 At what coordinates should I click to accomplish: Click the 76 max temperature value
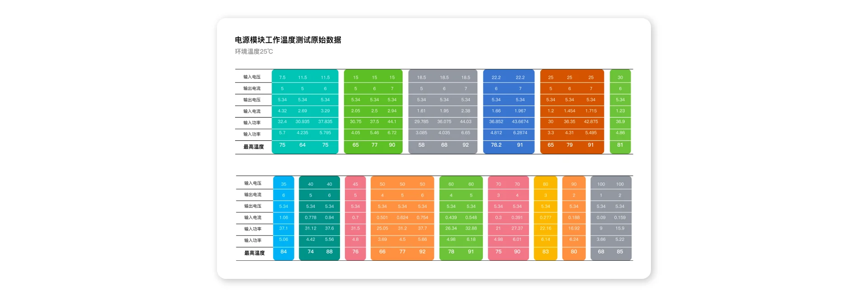click(x=355, y=252)
